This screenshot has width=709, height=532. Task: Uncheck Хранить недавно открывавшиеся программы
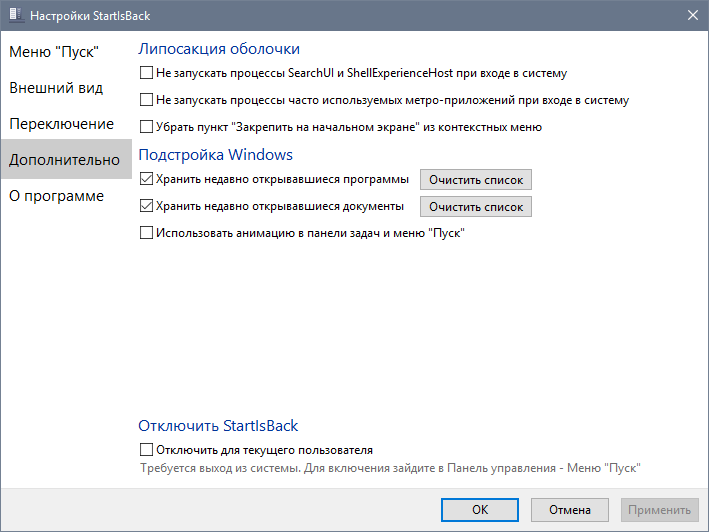pyautogui.click(x=146, y=179)
